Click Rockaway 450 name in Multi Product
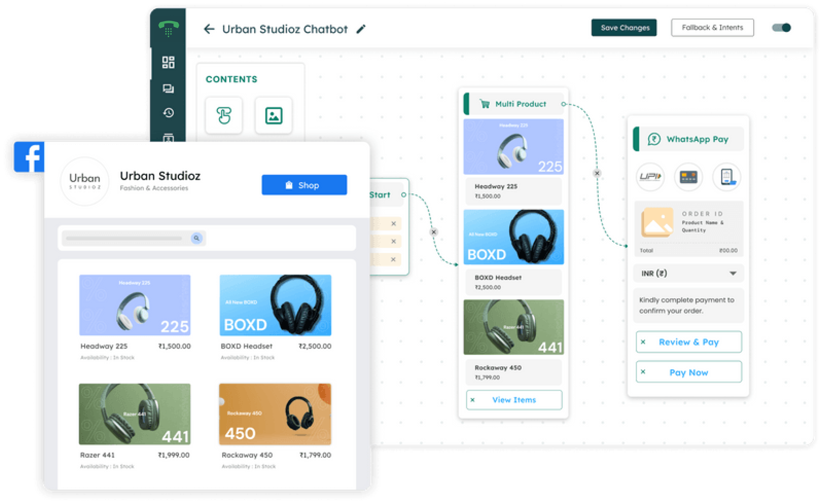Screen dimensions: 823x504 point(498,367)
